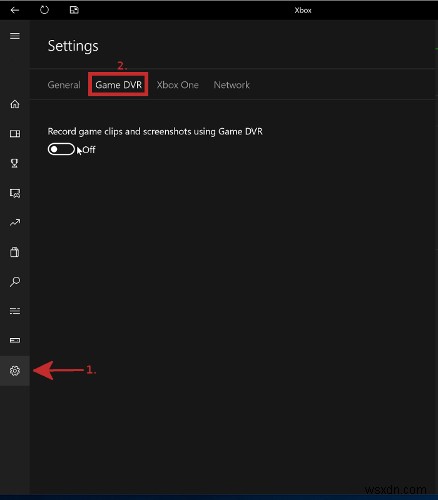Open the Home page from sidebar
This screenshot has height=500, width=438.
[15, 104]
